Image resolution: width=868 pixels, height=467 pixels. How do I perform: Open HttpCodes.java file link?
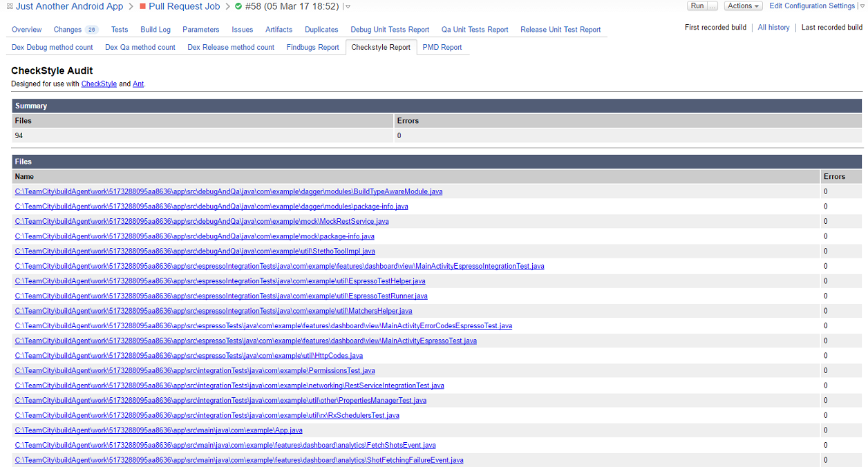coord(189,356)
